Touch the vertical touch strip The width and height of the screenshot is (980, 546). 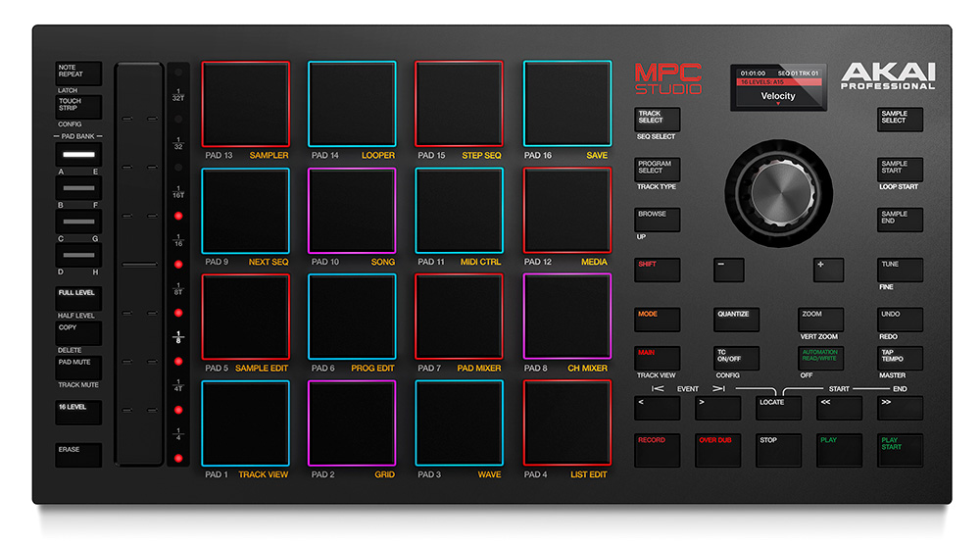(x=139, y=264)
